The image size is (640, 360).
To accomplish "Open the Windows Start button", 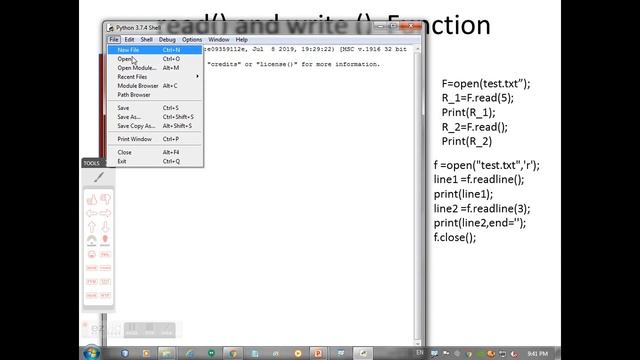I will pos(91,353).
